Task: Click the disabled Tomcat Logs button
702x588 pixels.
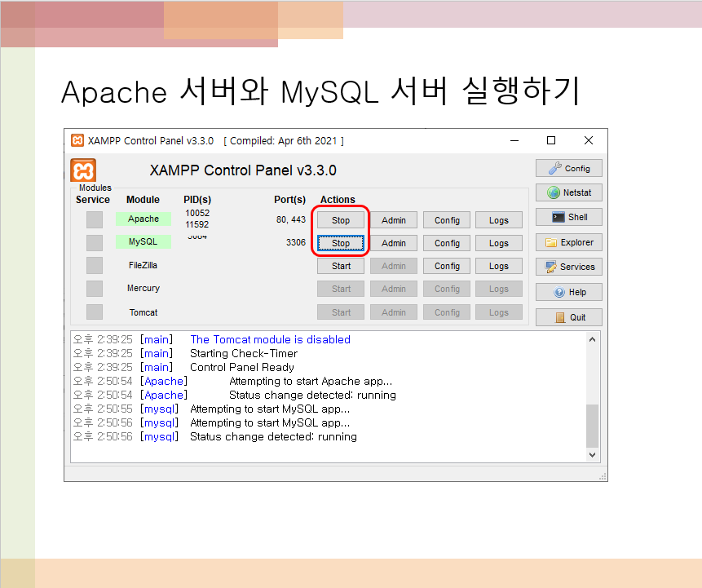Action: [x=499, y=312]
